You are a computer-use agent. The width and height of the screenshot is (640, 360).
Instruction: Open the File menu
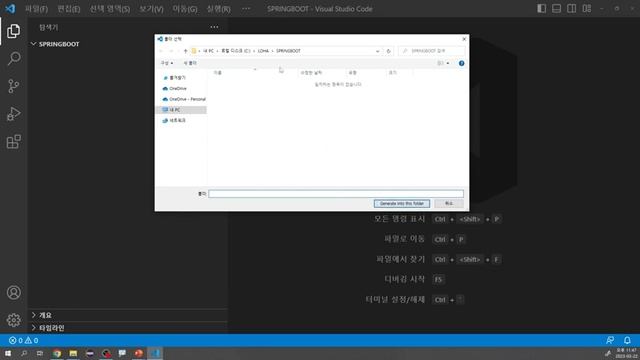36,9
